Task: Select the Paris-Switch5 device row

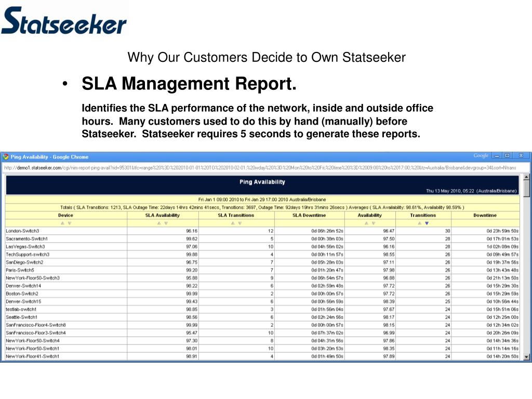Action: pyautogui.click(x=262, y=270)
